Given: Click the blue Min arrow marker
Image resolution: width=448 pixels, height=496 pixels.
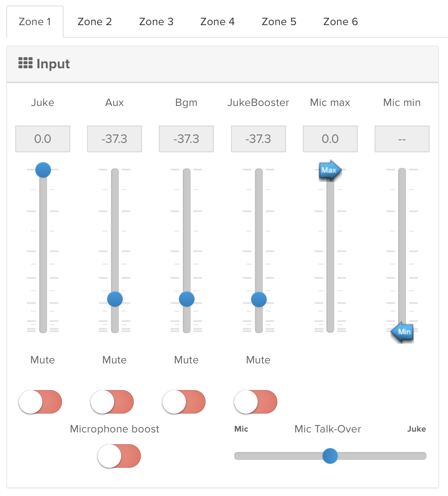Looking at the screenshot, I should click(402, 332).
